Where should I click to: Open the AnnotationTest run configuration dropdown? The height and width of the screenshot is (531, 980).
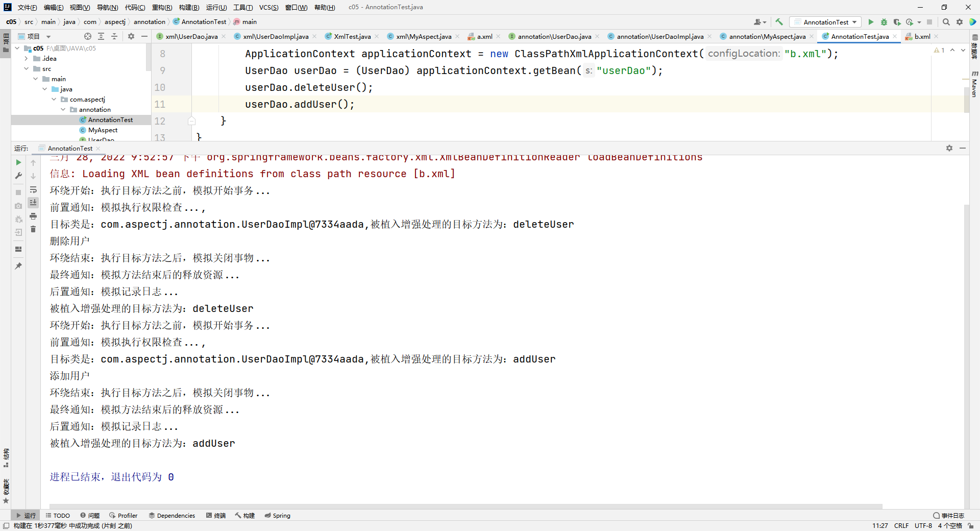[825, 22]
